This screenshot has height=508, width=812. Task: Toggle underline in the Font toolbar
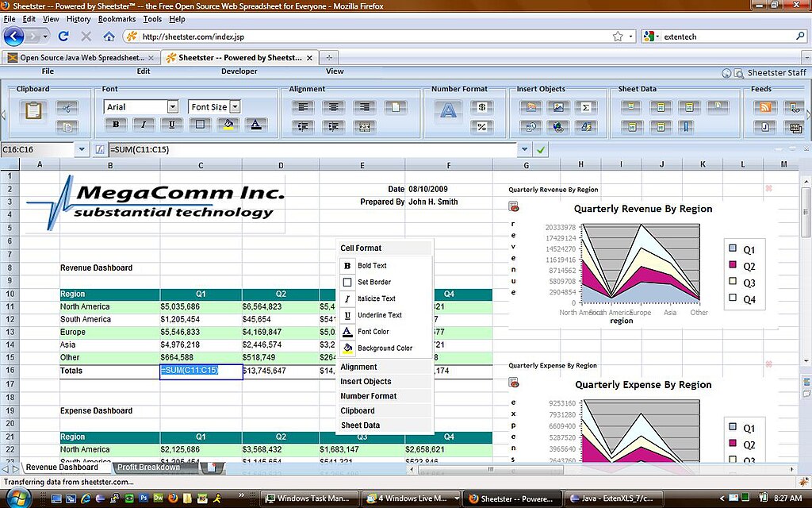(171, 125)
